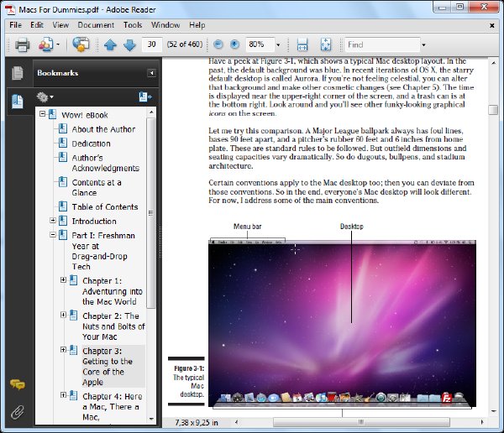Collapse the Wow! eBook root bookmark

[x=43, y=113]
